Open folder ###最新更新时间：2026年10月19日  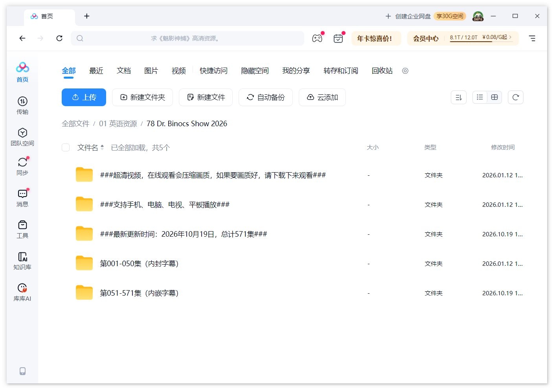[x=184, y=234]
